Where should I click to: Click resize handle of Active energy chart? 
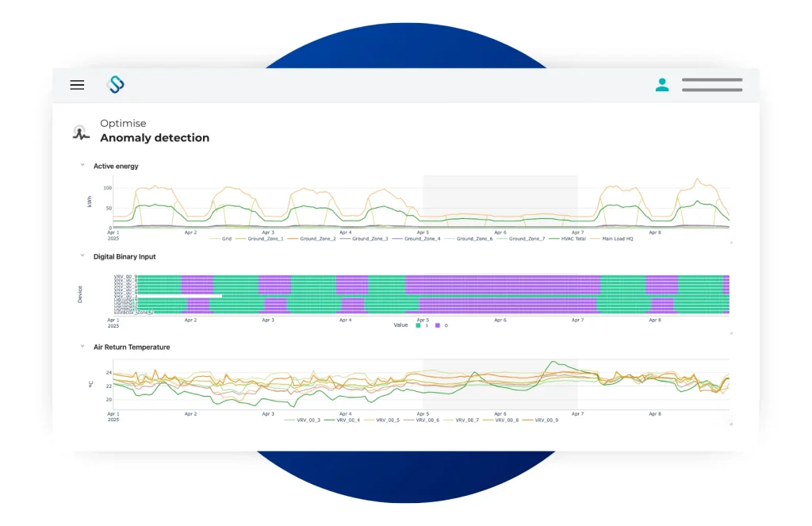click(x=730, y=242)
